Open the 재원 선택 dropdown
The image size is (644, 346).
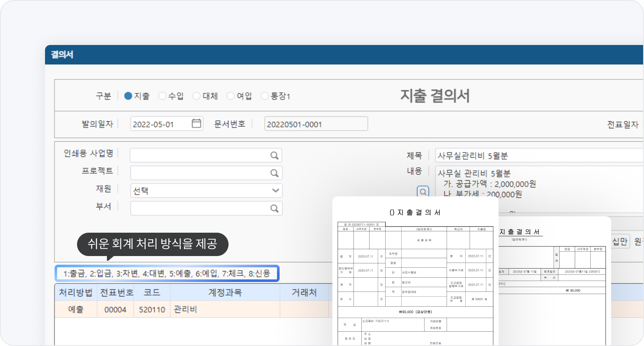tap(206, 191)
